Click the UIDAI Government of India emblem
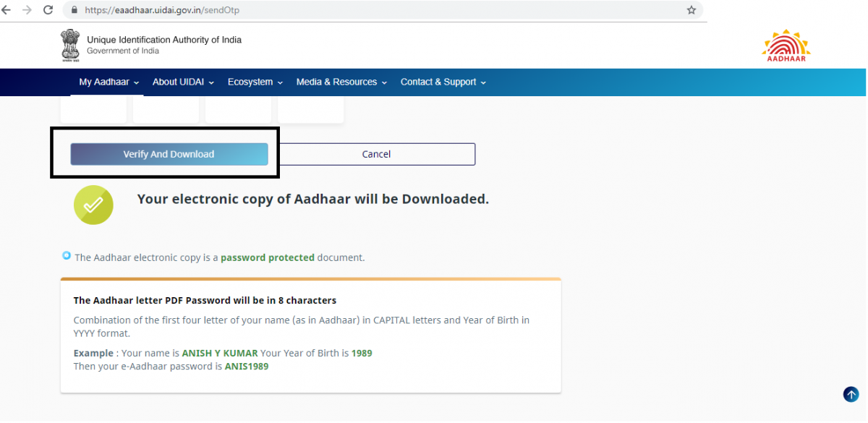This screenshot has height=423, width=868. pos(70,45)
